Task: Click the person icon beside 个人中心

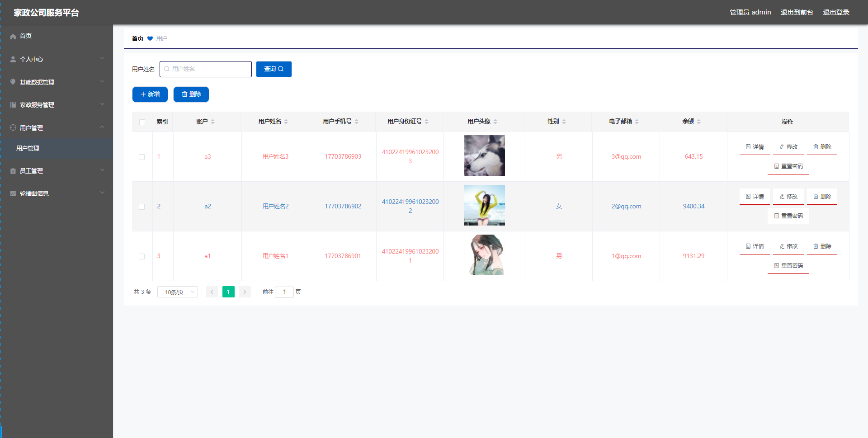Action: [13, 59]
